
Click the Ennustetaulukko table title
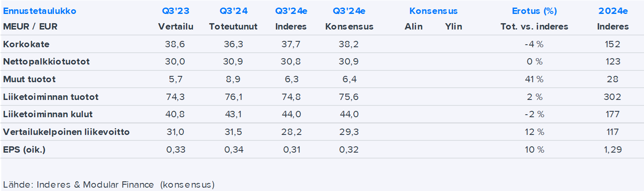click(x=40, y=11)
